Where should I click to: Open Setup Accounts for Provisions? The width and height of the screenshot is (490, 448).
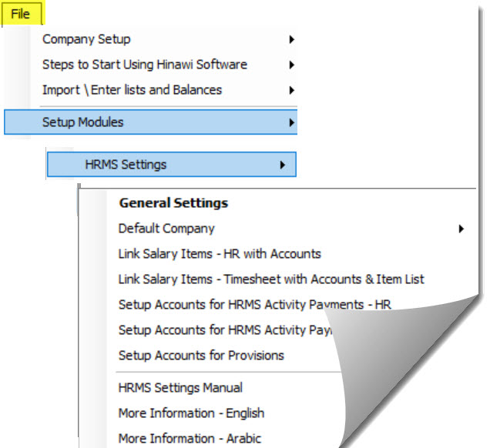pos(201,356)
